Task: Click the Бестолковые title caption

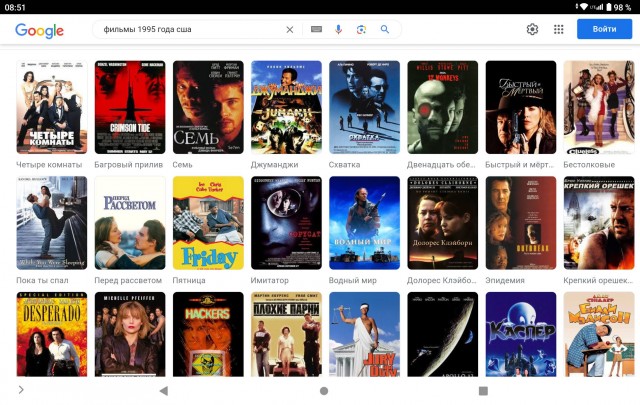Action: pyautogui.click(x=589, y=165)
